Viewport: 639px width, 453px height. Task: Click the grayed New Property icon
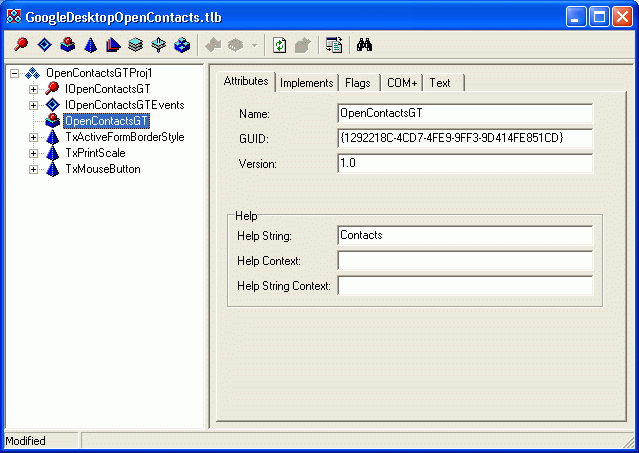click(236, 45)
